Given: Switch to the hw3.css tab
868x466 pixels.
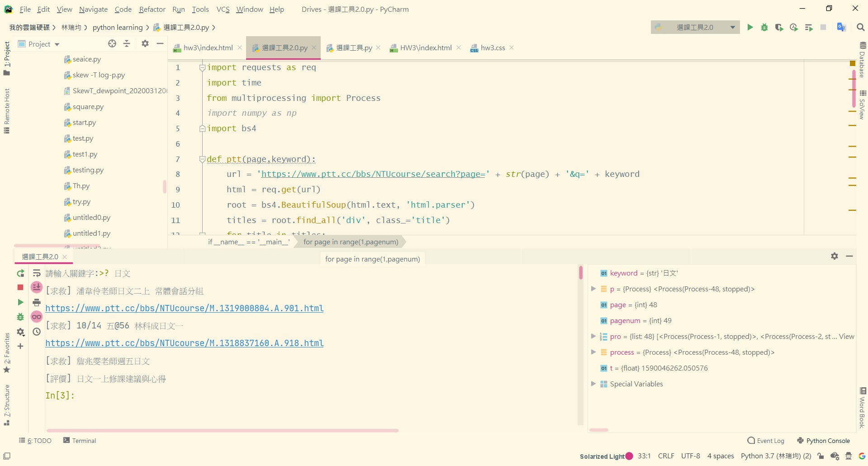Looking at the screenshot, I should (x=492, y=48).
